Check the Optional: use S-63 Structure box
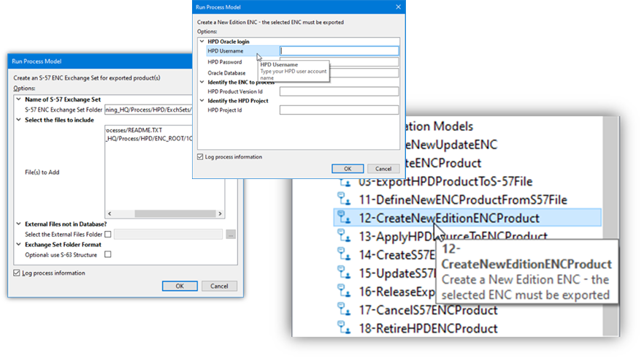This screenshot has width=644, height=361. click(108, 254)
